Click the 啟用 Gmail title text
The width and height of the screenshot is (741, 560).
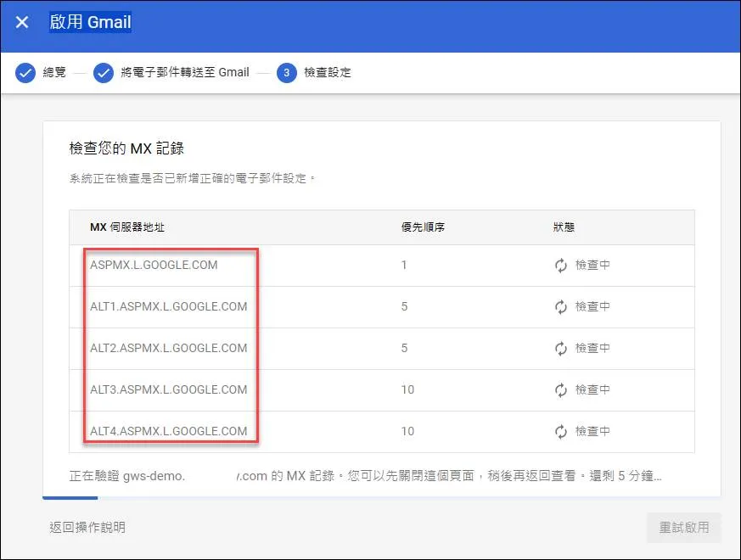click(x=90, y=22)
